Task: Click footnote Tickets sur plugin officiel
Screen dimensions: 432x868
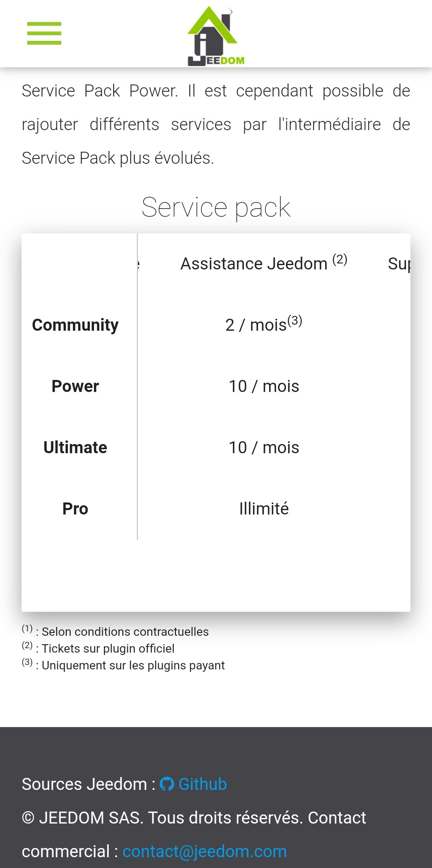Action: click(98, 647)
